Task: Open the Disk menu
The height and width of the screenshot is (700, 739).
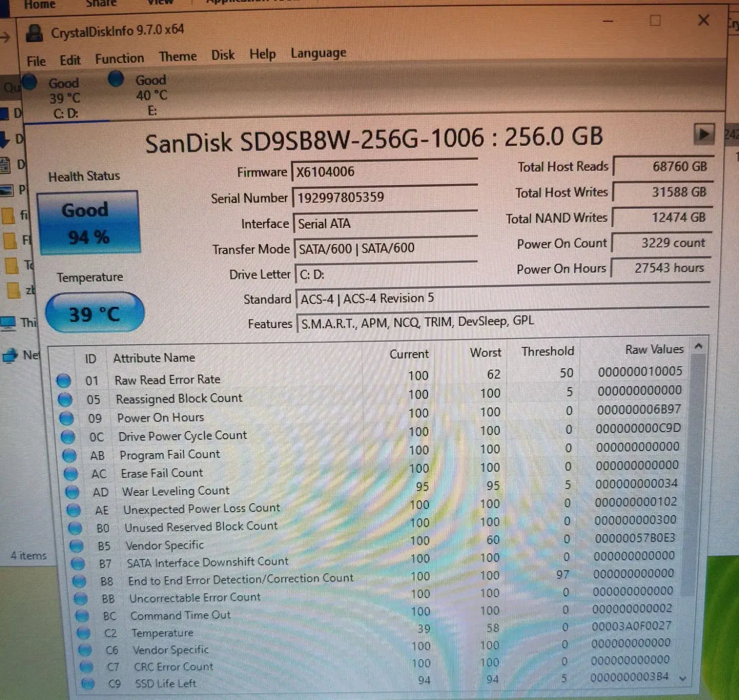Action: tap(222, 55)
